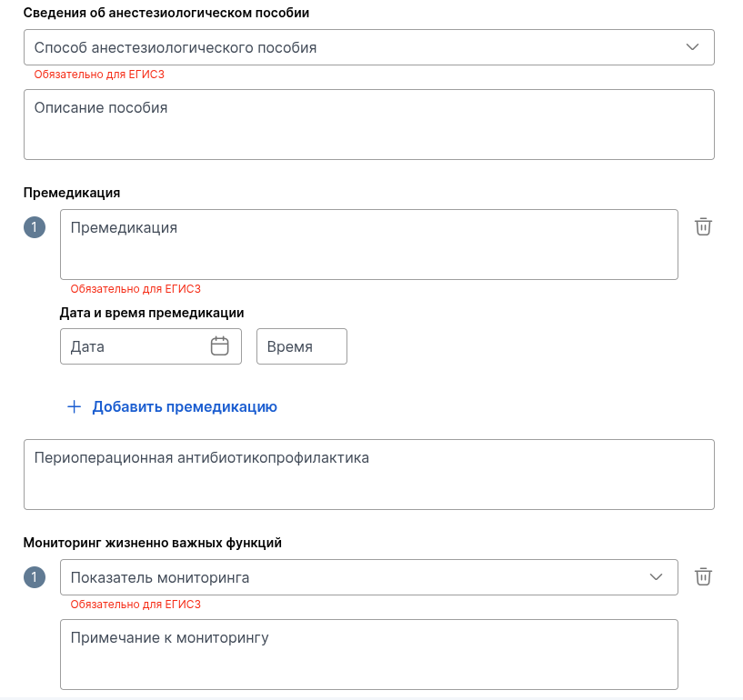Click chevron arrow in Показатель мониторинга field

[656, 577]
